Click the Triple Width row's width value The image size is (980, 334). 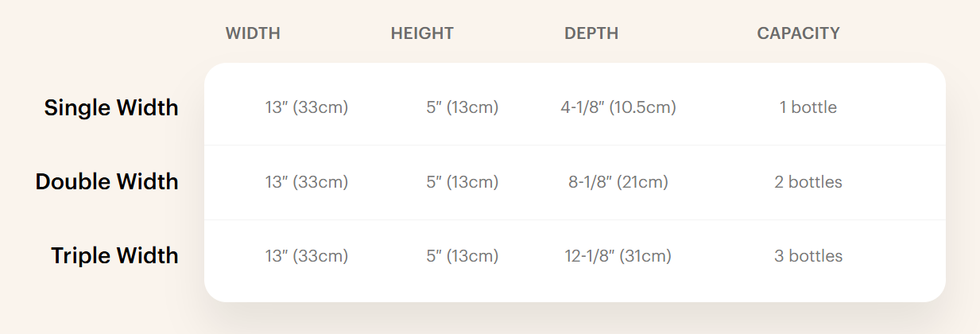[307, 256]
